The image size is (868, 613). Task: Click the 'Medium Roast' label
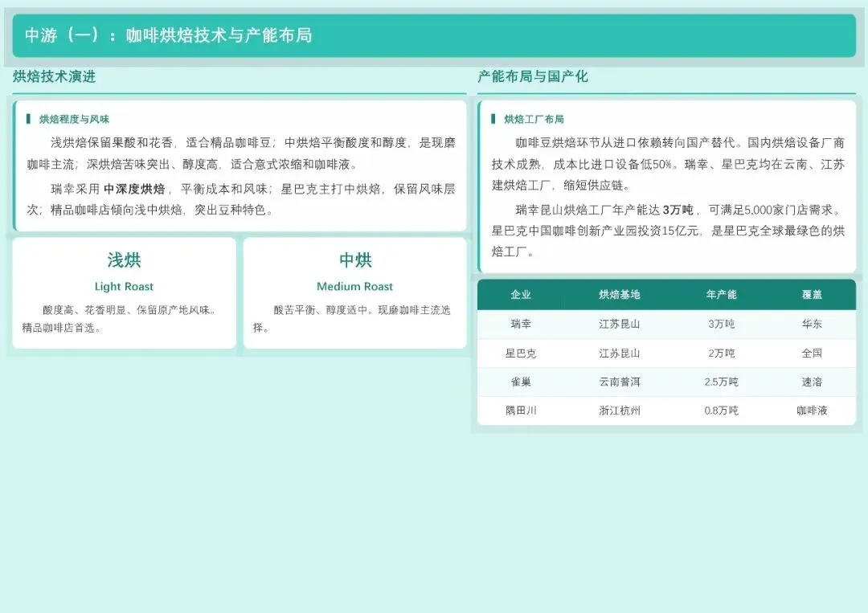tap(355, 287)
